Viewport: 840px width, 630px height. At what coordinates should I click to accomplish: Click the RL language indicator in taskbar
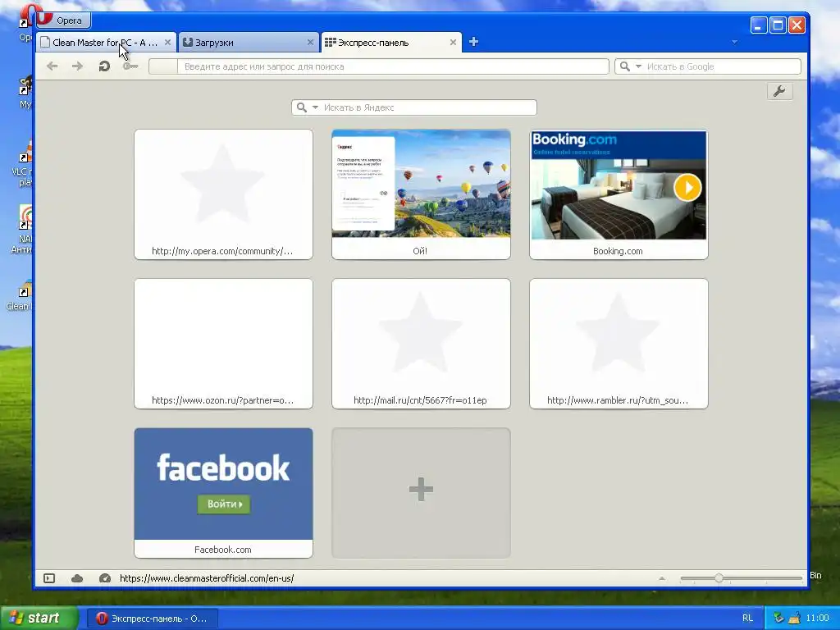(748, 619)
